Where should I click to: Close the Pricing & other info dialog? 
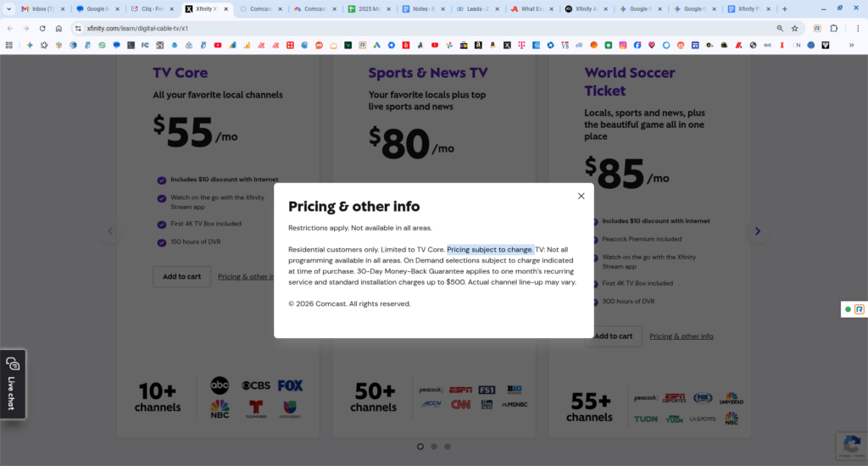point(581,196)
